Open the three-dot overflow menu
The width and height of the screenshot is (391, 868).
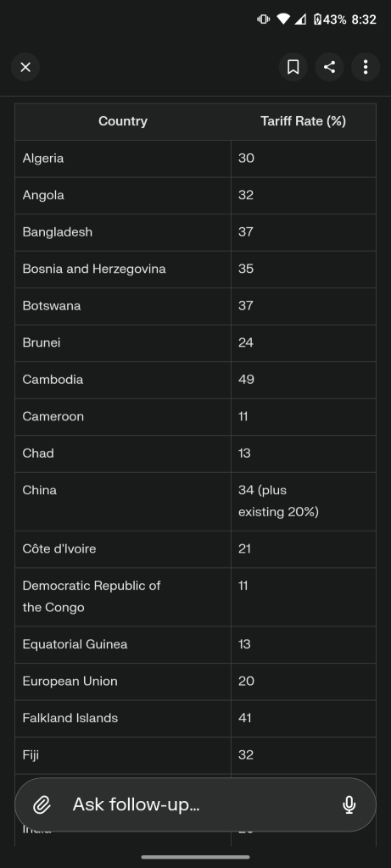pyautogui.click(x=366, y=67)
